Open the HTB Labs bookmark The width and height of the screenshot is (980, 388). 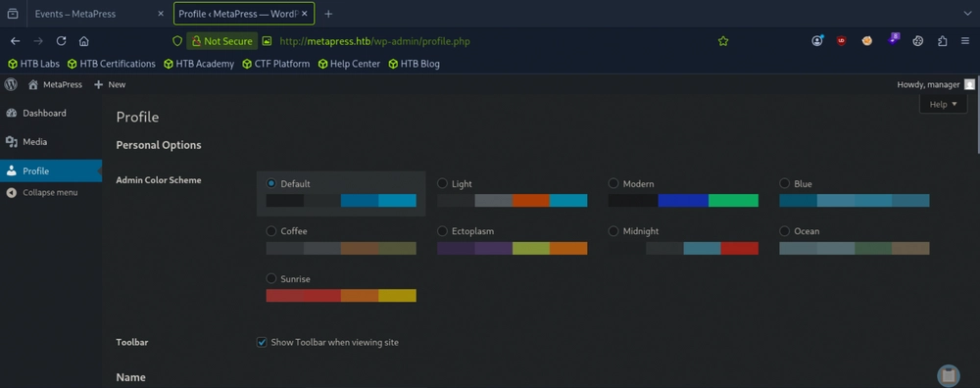[x=33, y=64]
